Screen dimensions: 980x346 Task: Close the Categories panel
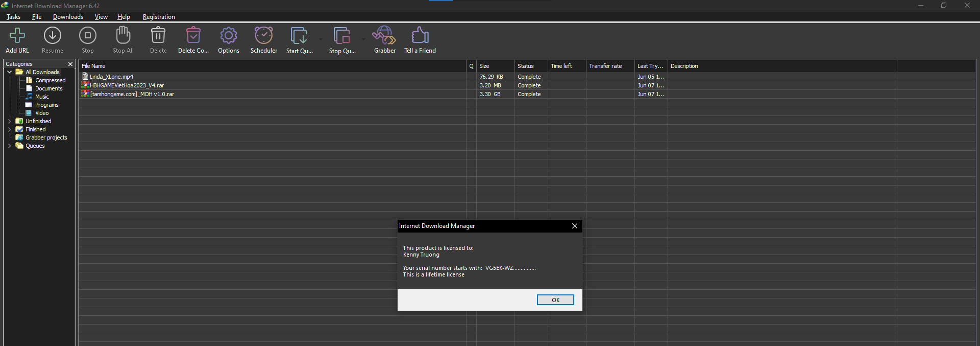click(x=70, y=64)
